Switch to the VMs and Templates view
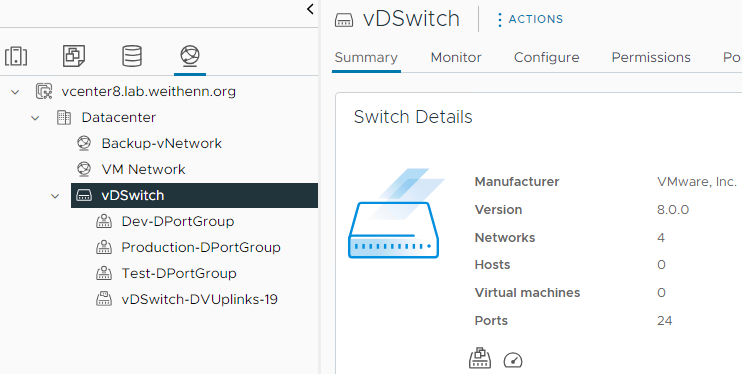This screenshot has height=374, width=742. (x=74, y=56)
